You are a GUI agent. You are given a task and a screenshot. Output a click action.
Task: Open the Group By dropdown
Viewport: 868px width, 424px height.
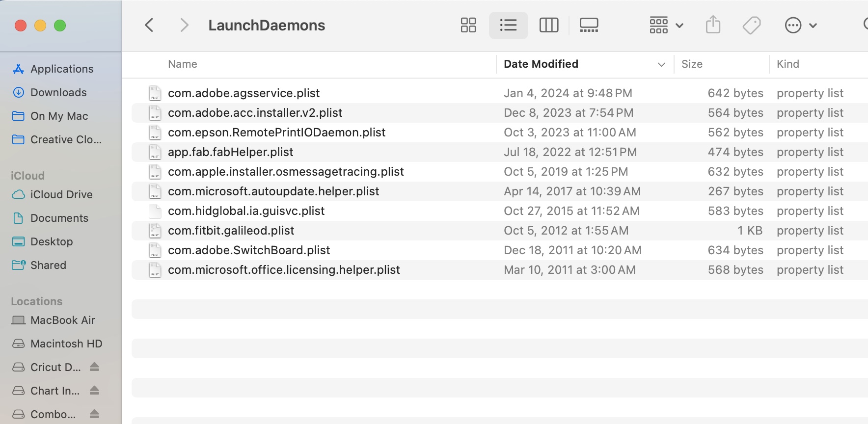pyautogui.click(x=666, y=25)
